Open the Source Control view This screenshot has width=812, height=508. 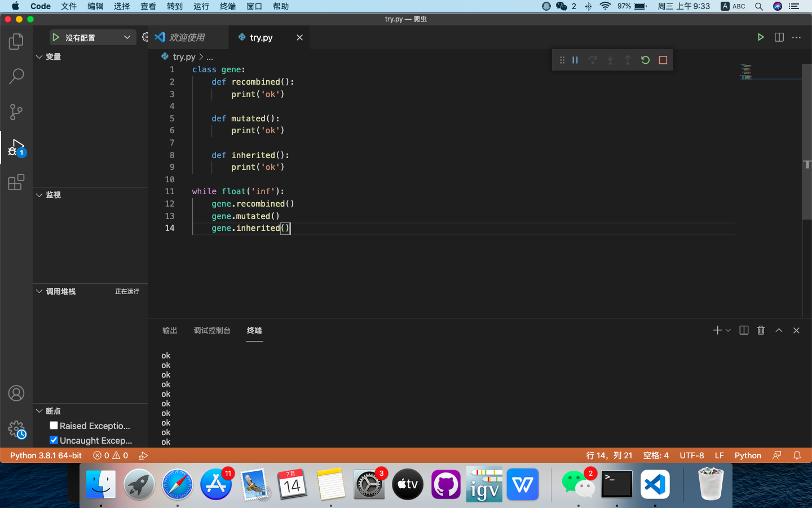coord(16,112)
